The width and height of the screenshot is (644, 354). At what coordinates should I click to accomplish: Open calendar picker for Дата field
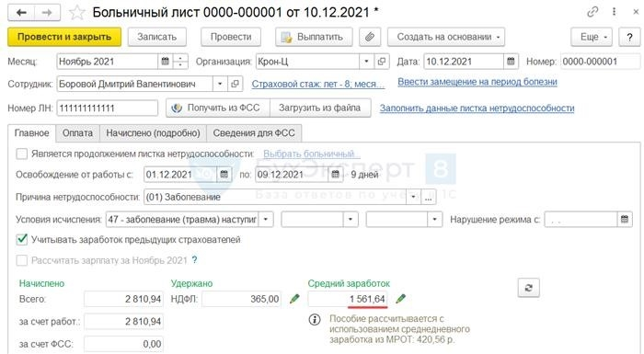511,62
